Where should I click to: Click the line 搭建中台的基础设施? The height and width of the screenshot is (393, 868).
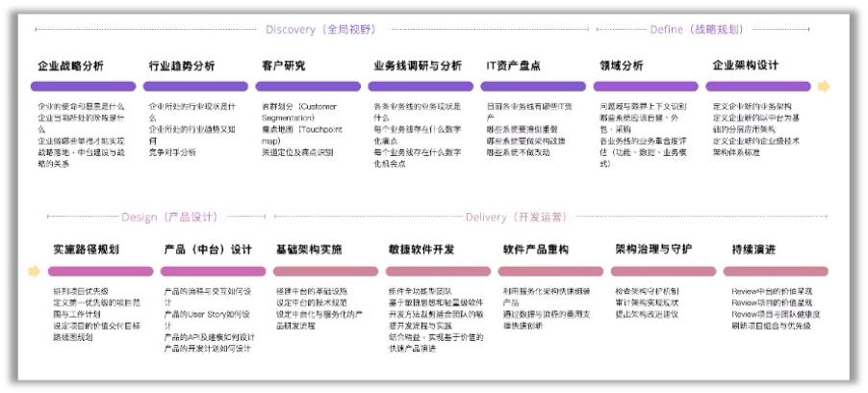(312, 291)
